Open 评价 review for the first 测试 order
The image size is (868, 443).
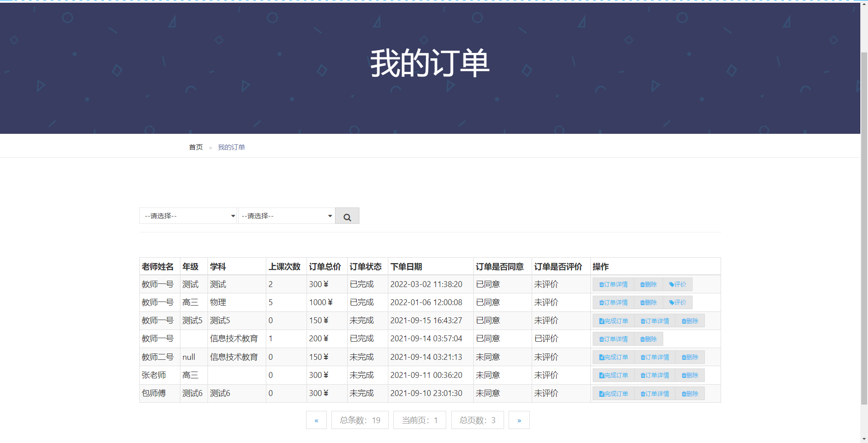[x=677, y=284]
